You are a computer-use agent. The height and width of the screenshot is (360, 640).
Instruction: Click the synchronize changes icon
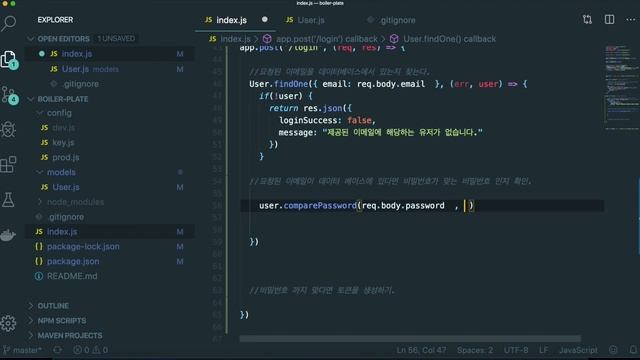pyautogui.click(x=58, y=350)
